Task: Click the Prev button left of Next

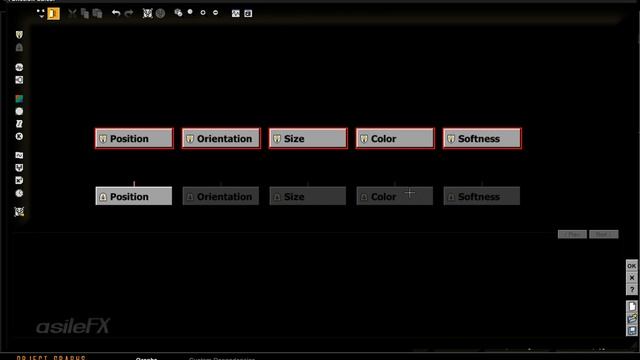Action: click(572, 234)
